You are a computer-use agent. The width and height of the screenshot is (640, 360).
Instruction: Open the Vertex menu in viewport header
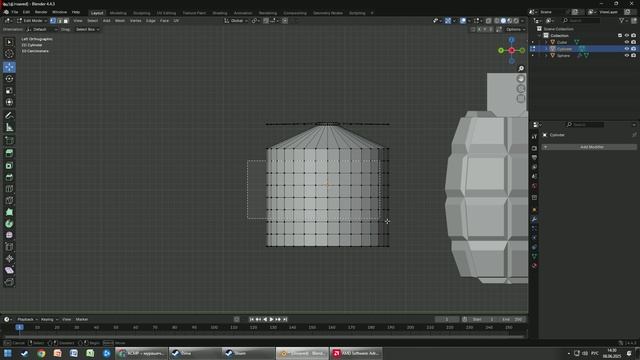pos(135,20)
